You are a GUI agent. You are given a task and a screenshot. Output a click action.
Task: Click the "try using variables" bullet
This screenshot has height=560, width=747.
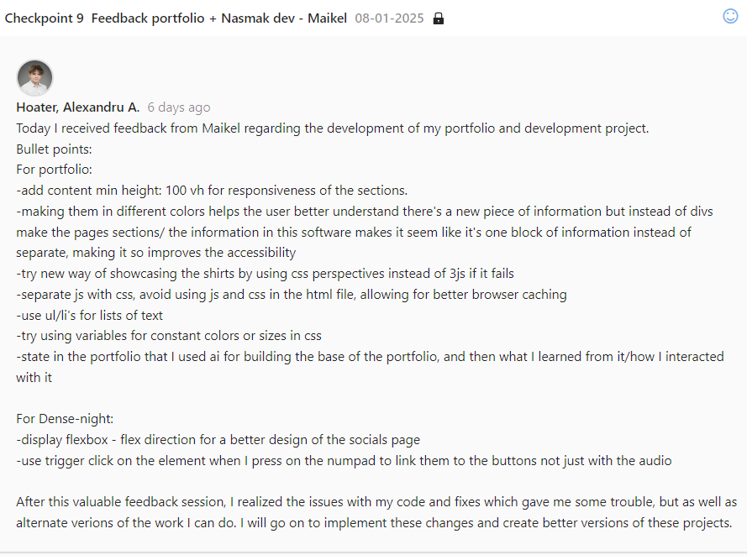click(x=168, y=336)
